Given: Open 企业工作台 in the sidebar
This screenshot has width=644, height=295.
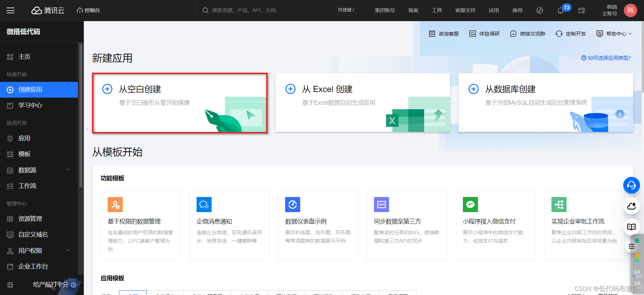Looking at the screenshot, I should pos(39,266).
